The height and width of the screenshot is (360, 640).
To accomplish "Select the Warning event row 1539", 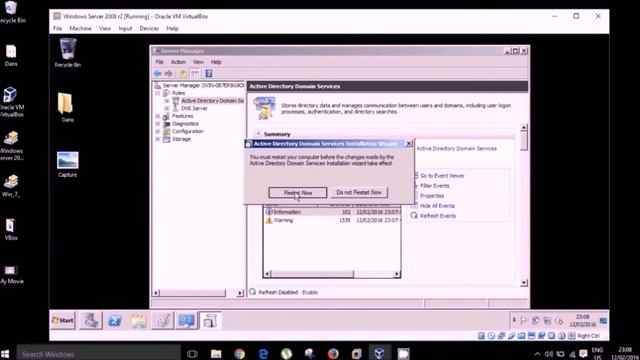I will (332, 220).
